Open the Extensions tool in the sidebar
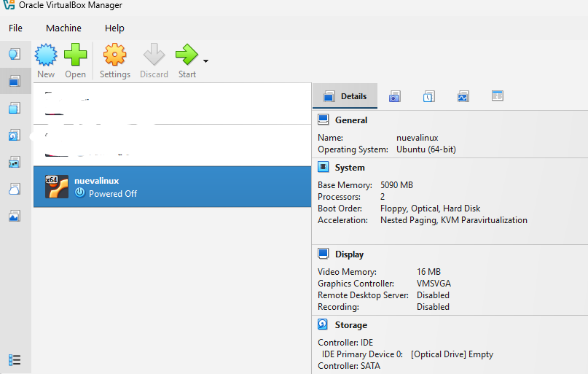 [15, 109]
